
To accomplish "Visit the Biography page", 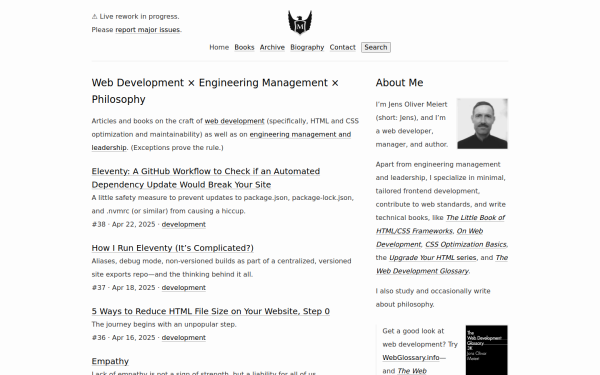I will pyautogui.click(x=307, y=47).
